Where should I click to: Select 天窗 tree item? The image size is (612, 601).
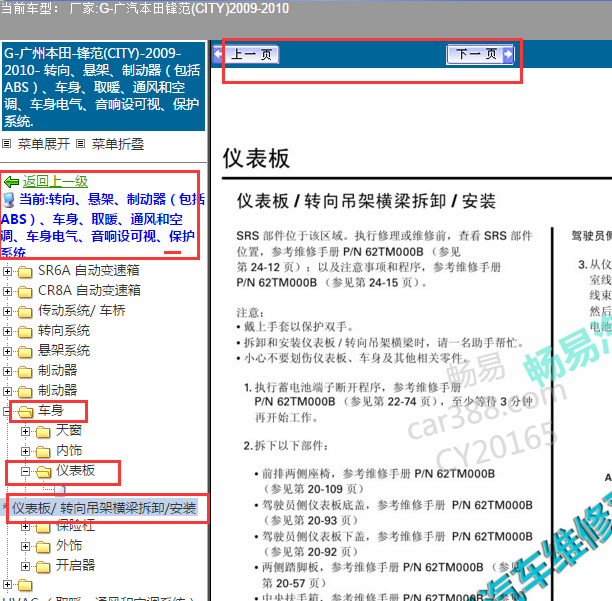click(x=69, y=430)
